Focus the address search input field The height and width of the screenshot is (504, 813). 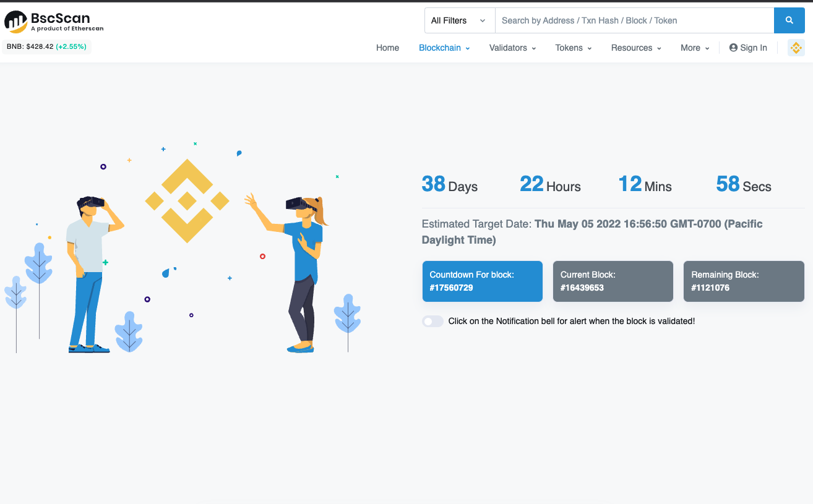(x=634, y=20)
